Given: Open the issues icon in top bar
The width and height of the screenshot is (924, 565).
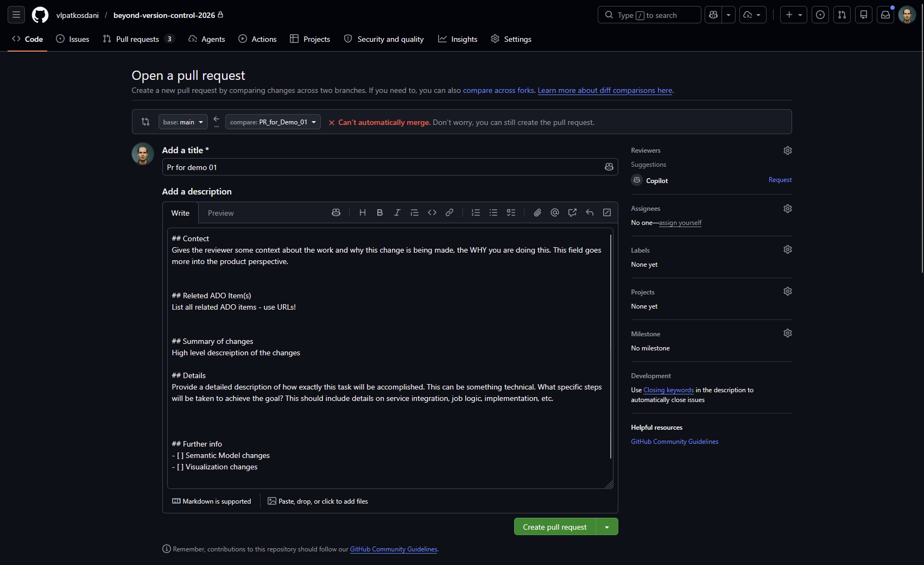Looking at the screenshot, I should (820, 15).
